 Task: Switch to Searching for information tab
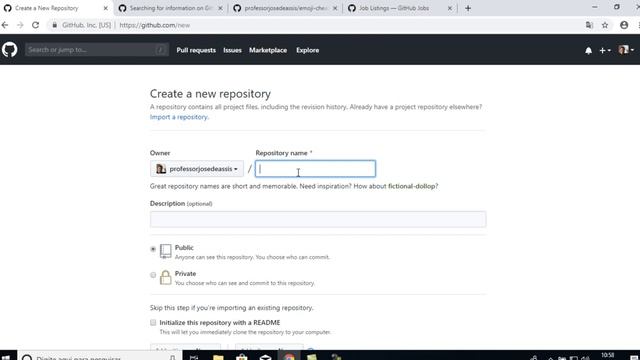[x=171, y=8]
